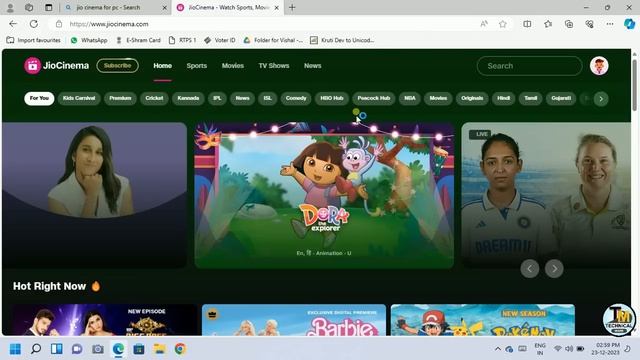Select the Kannada chip
This screenshot has width=640, height=360.
click(188, 98)
